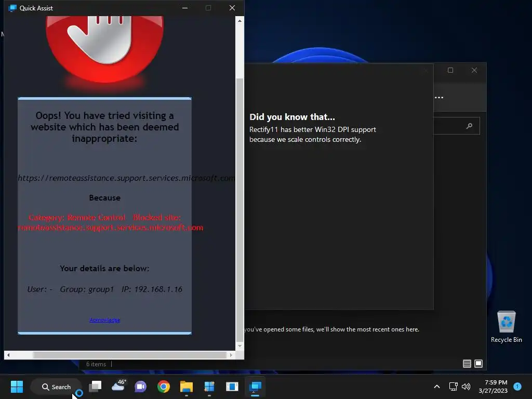Click the File Explorer search magnifier
The image size is (532, 399).
pos(469,126)
